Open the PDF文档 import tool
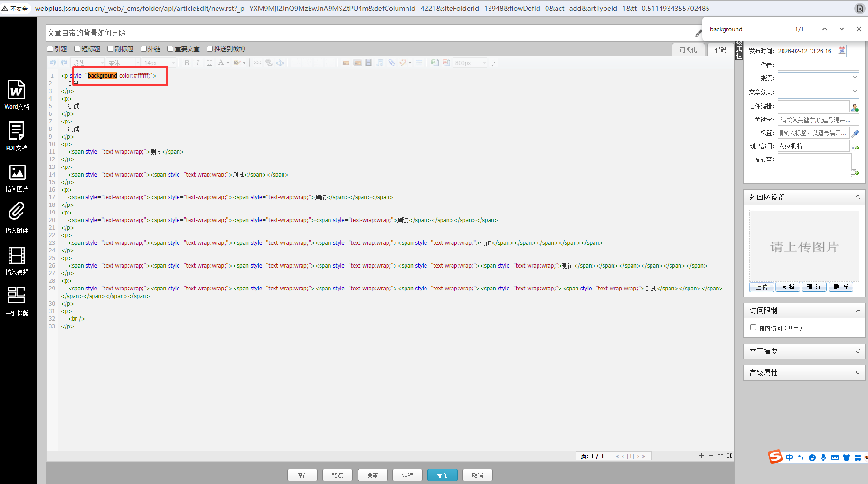Image resolution: width=868 pixels, height=484 pixels. click(17, 131)
